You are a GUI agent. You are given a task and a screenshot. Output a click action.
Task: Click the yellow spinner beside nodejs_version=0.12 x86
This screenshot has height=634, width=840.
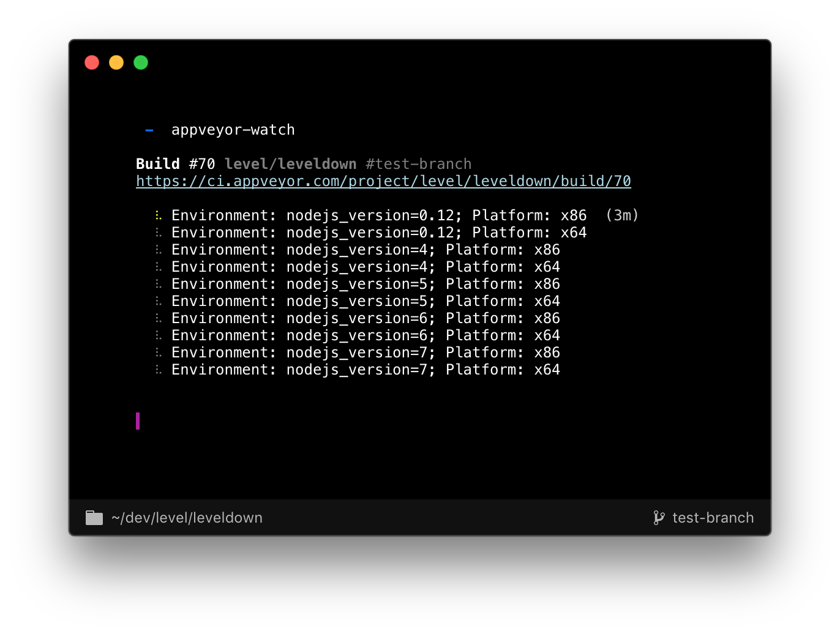(x=159, y=215)
